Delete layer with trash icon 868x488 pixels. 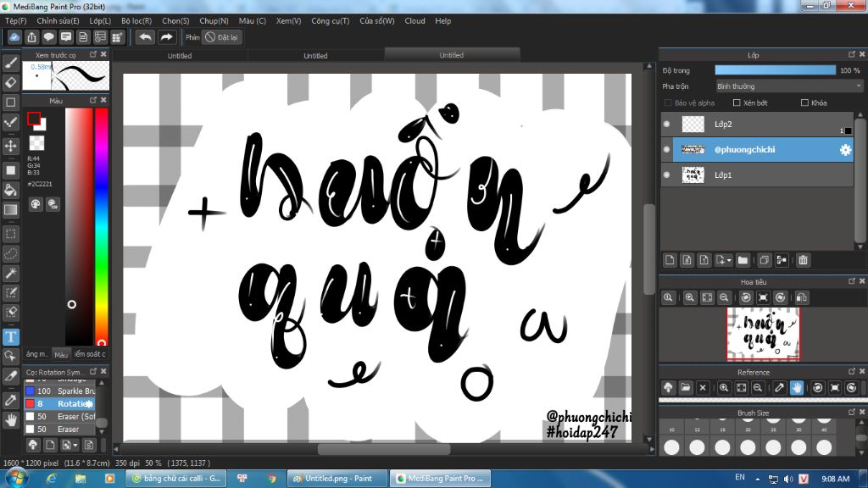tap(804, 260)
